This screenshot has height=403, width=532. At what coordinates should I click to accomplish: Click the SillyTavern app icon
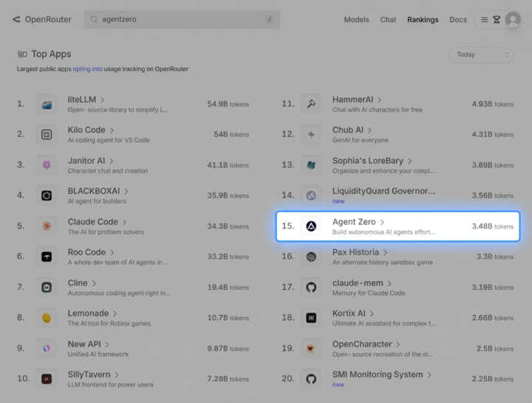click(47, 379)
